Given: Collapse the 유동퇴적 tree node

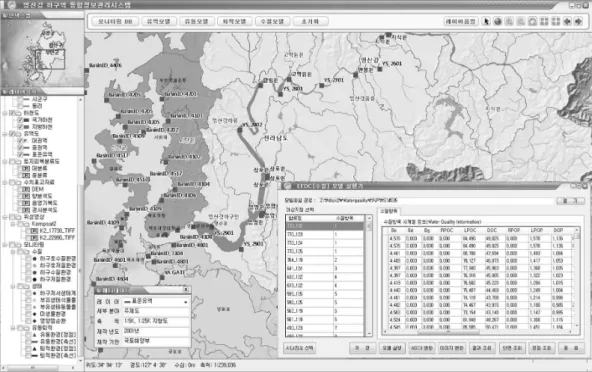Looking at the screenshot, I should [13, 328].
